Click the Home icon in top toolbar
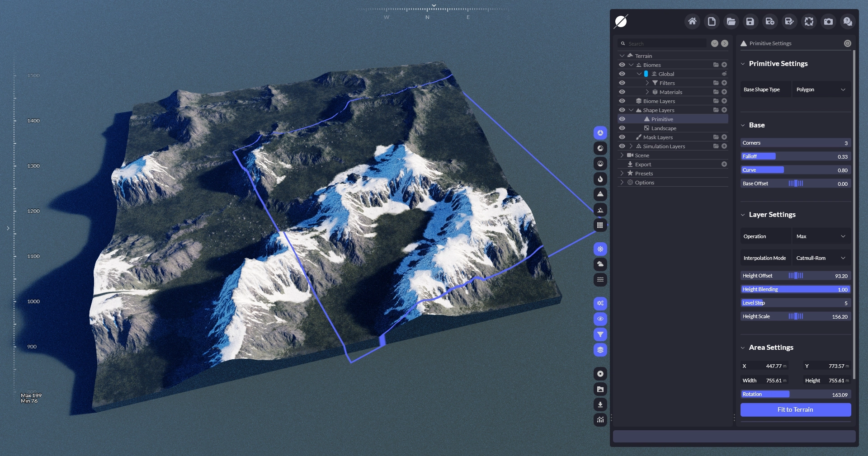This screenshot has width=868, height=456. [692, 21]
